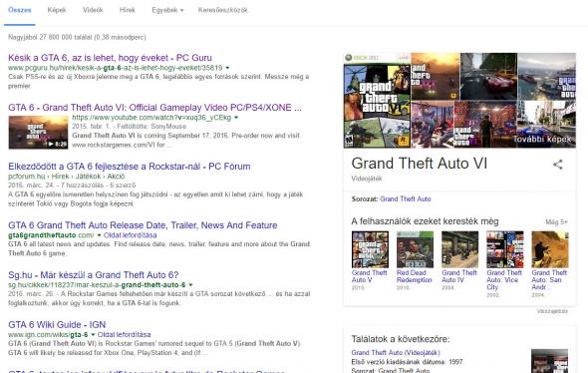Select the Összes tab

pos(20,10)
